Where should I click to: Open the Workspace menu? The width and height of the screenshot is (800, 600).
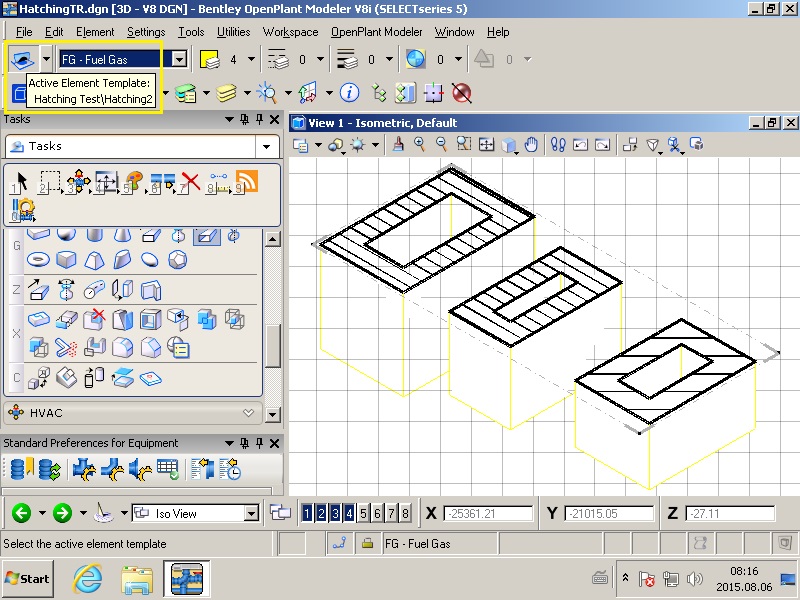point(290,32)
